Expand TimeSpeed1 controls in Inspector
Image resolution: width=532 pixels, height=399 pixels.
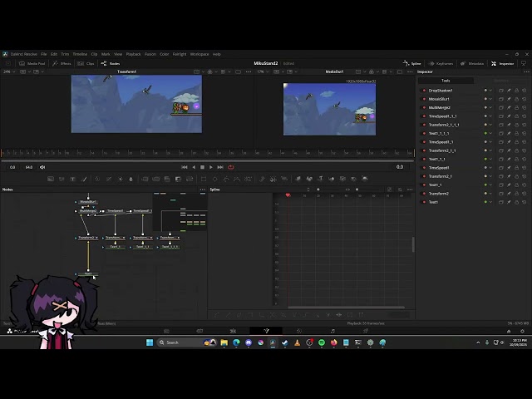(490, 168)
